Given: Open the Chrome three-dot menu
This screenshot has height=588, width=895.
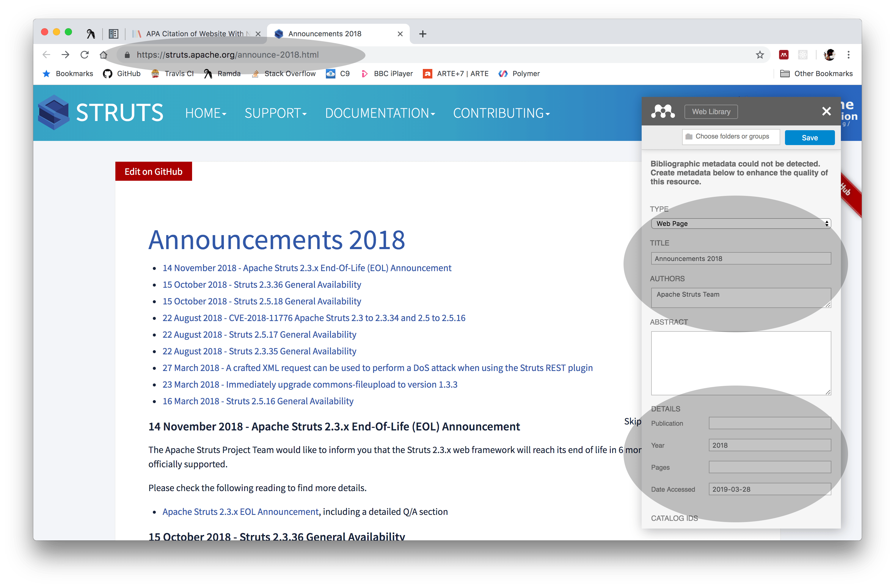Looking at the screenshot, I should click(848, 55).
